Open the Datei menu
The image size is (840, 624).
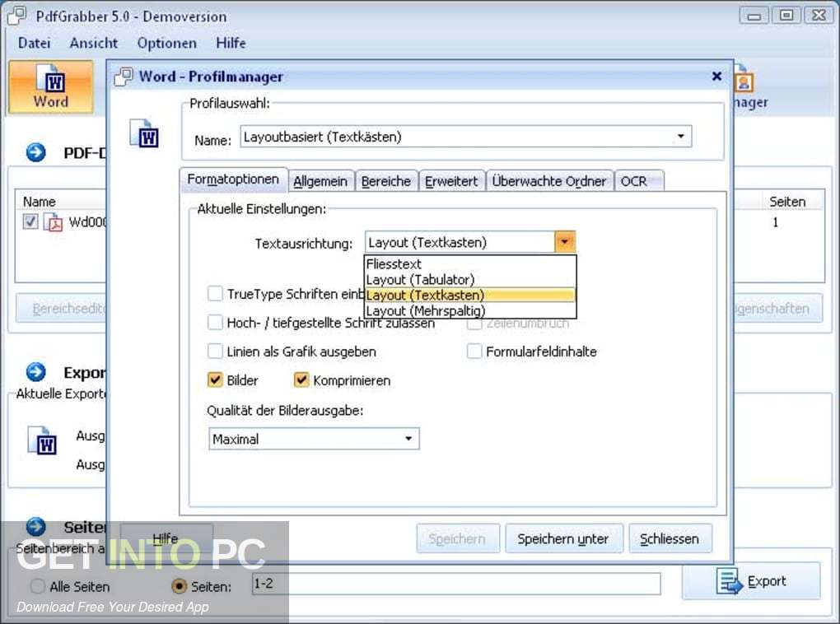[35, 43]
